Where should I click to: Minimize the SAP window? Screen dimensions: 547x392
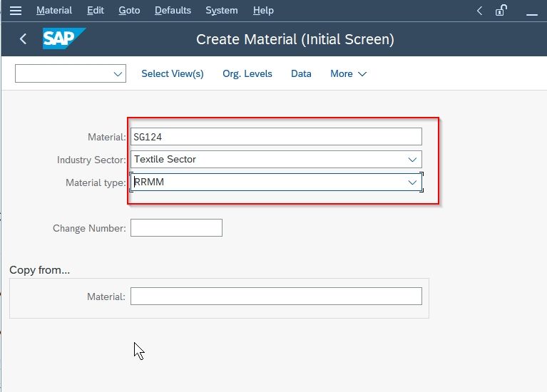point(531,14)
